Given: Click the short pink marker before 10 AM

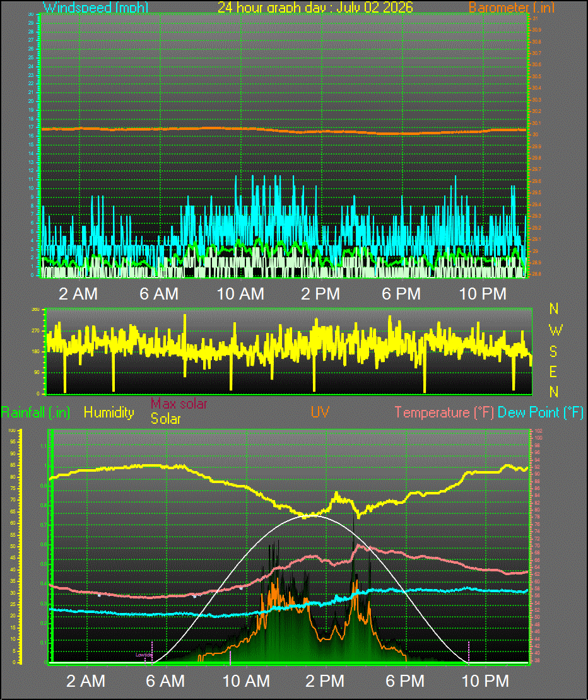Looking at the screenshot, I should (x=230, y=658).
